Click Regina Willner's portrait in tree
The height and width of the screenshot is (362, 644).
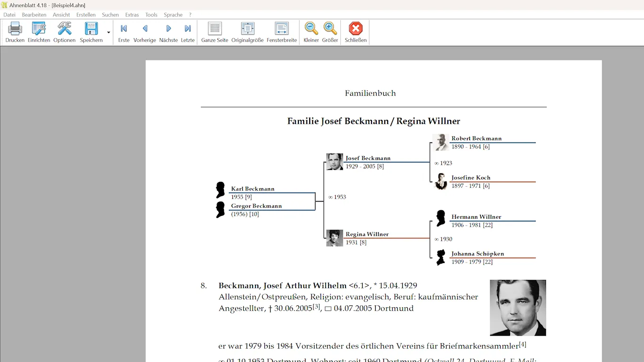click(x=335, y=238)
